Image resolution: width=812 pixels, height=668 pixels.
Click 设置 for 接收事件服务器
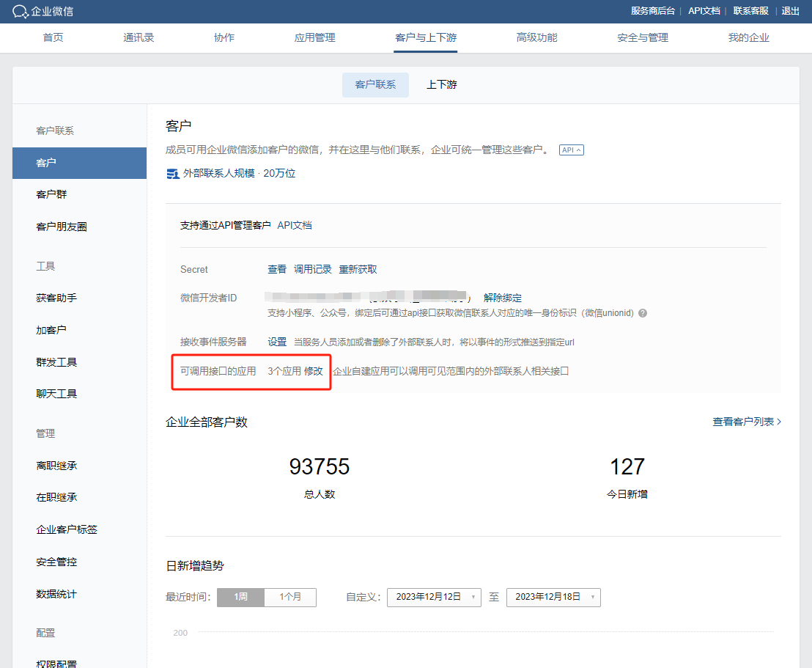pyautogui.click(x=276, y=342)
